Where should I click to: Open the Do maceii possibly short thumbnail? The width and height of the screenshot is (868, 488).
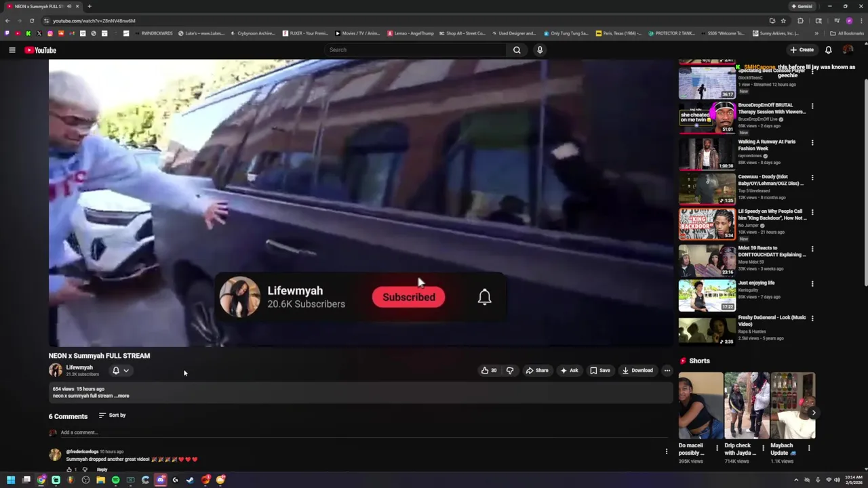click(701, 405)
